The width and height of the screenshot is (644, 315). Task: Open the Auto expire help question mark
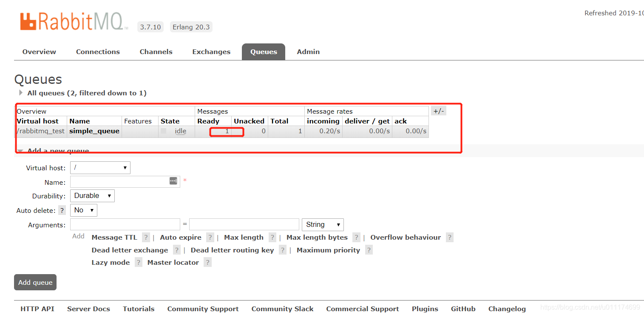210,238
